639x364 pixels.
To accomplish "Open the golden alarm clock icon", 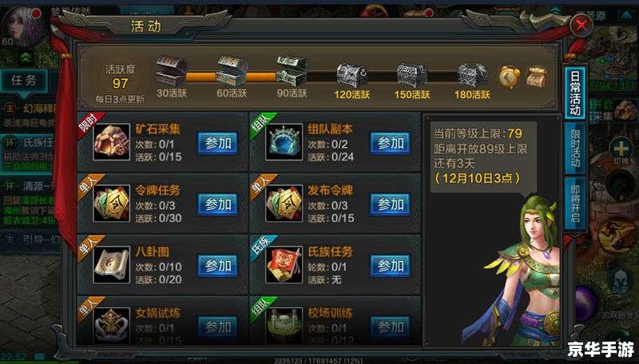I will 510,77.
